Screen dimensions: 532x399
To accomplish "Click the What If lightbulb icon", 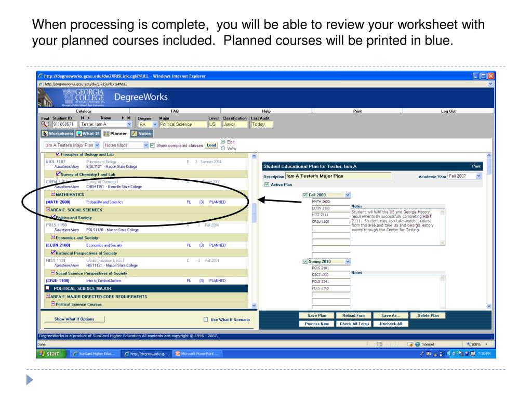I will click(x=79, y=134).
